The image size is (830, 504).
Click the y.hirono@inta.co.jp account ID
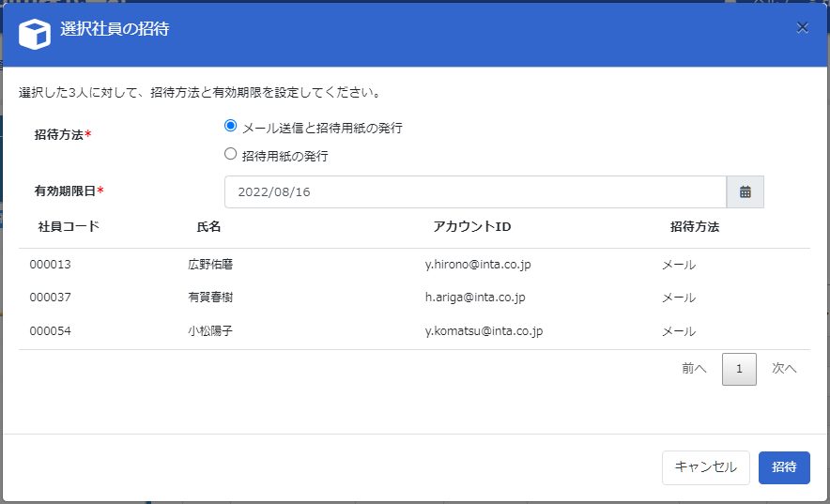pos(478,265)
